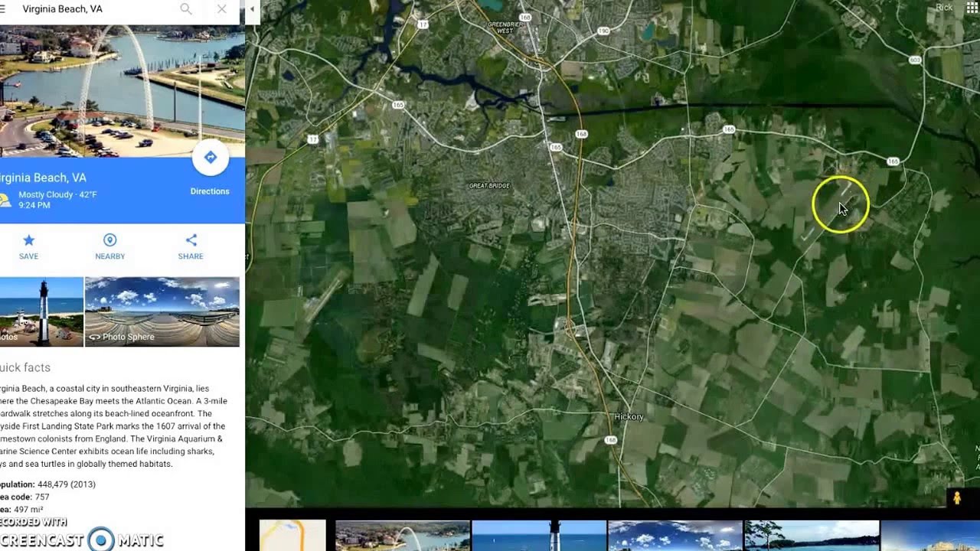Click the route 603 shield on map

tap(914, 60)
